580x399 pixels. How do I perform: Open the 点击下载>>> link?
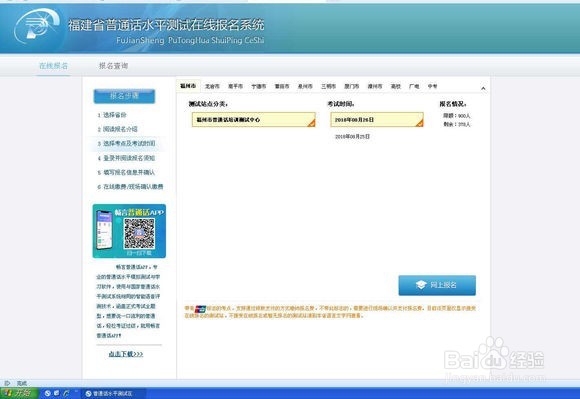(126, 354)
